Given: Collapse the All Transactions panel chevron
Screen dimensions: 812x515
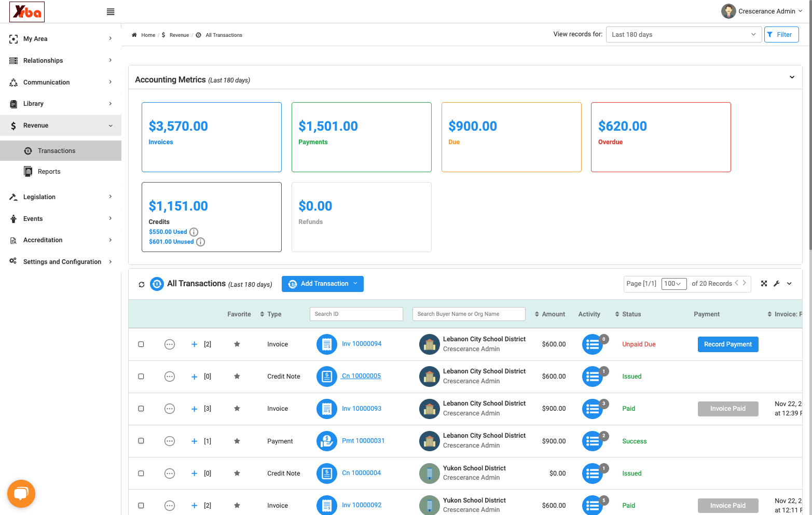Looking at the screenshot, I should (789, 284).
